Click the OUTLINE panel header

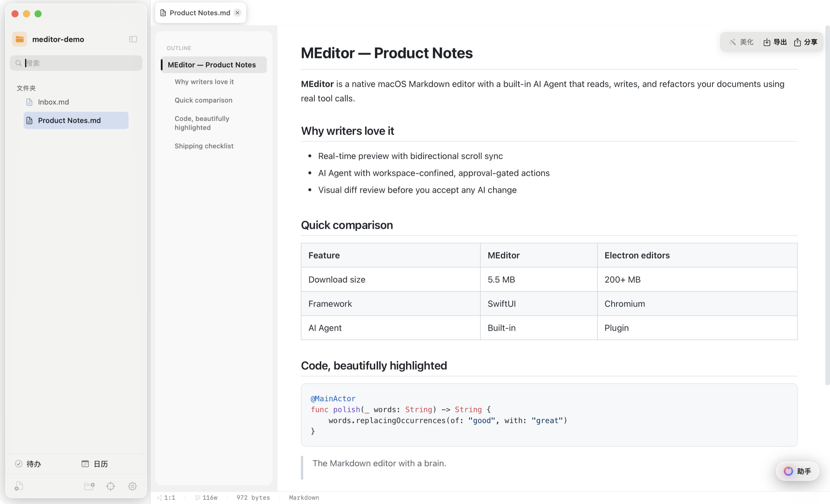tap(179, 48)
